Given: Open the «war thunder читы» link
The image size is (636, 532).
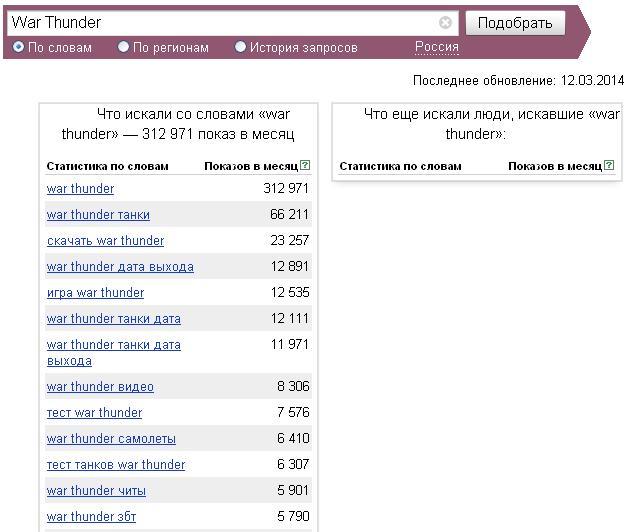Looking at the screenshot, I should pos(96,491).
